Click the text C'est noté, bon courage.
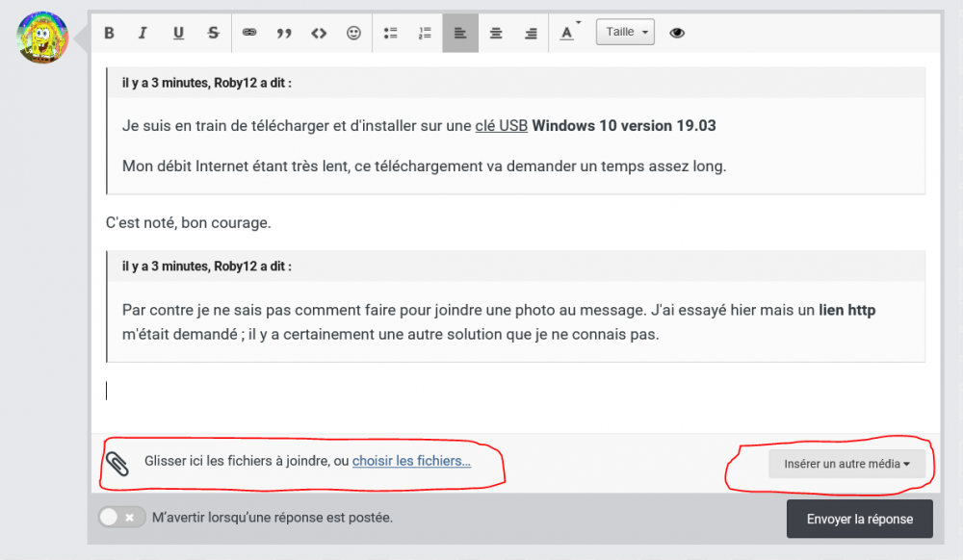963x560 pixels. (x=188, y=222)
